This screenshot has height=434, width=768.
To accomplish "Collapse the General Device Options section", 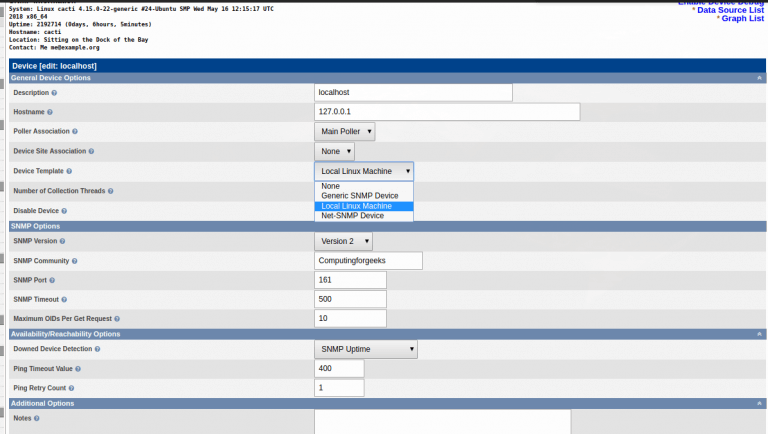I will (761, 77).
